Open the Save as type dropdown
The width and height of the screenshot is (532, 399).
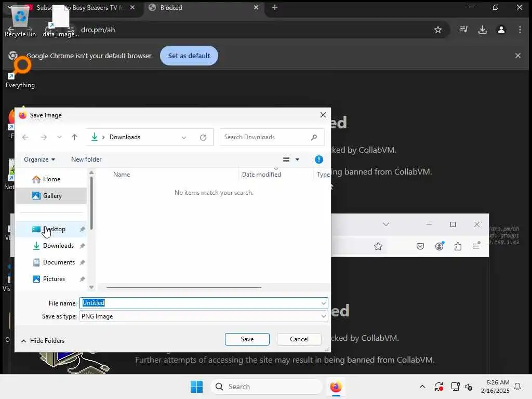point(204,316)
